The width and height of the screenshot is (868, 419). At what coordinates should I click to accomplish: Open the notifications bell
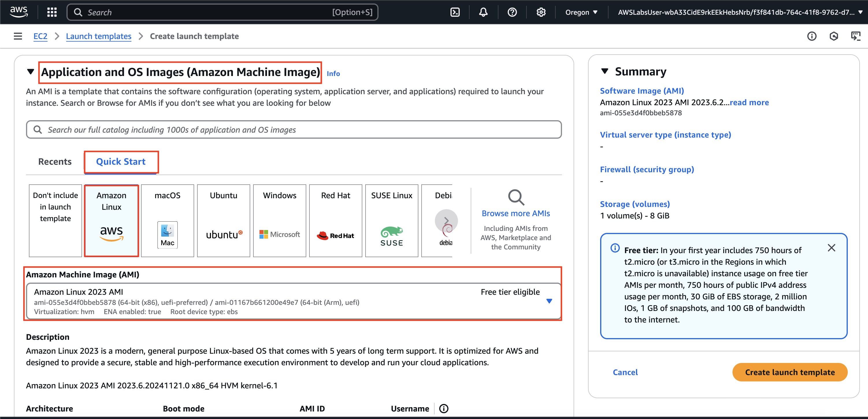tap(483, 12)
